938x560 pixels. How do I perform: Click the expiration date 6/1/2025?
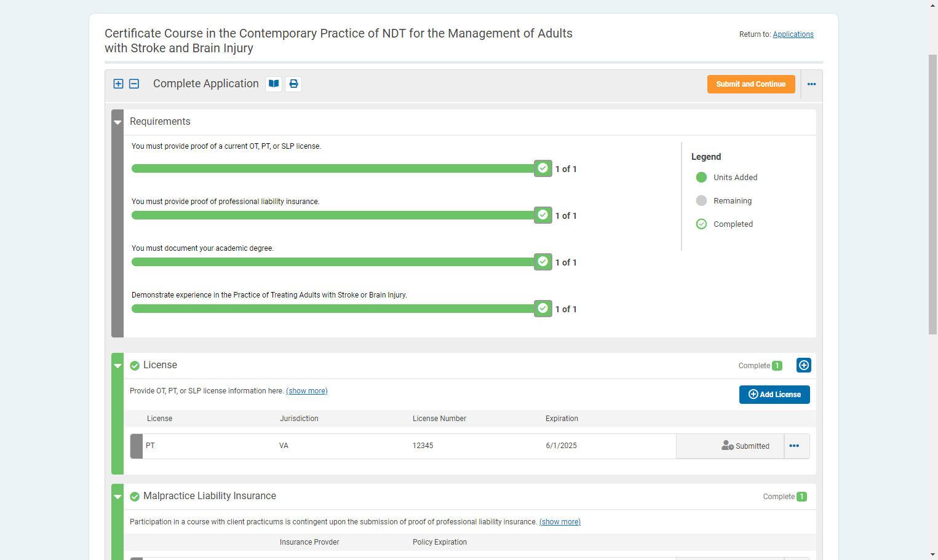point(562,446)
